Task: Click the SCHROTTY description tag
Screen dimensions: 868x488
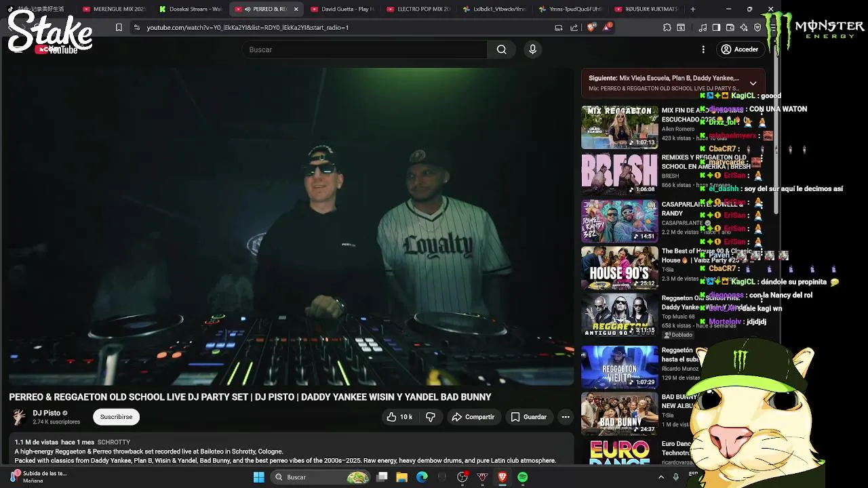Action: tap(114, 442)
